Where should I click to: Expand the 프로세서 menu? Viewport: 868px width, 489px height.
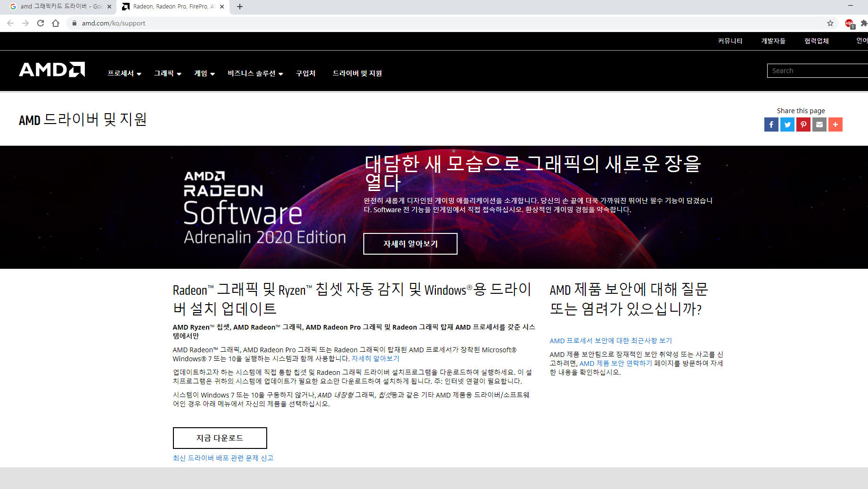pos(124,73)
